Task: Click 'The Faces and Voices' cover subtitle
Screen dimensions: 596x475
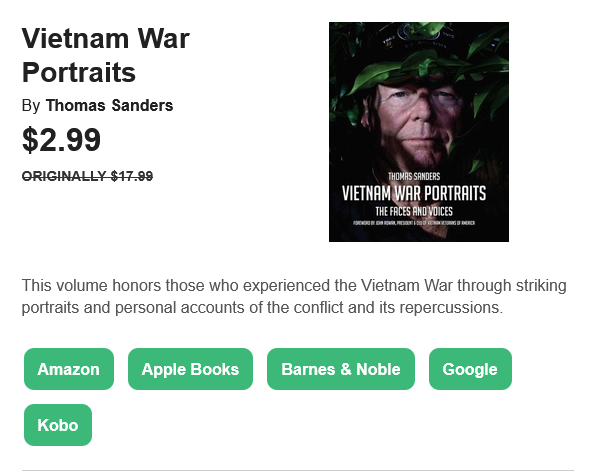Action: pos(414,211)
